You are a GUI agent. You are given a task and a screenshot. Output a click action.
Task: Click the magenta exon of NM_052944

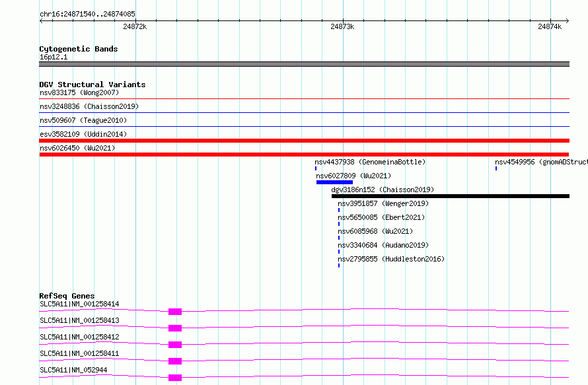tap(175, 378)
